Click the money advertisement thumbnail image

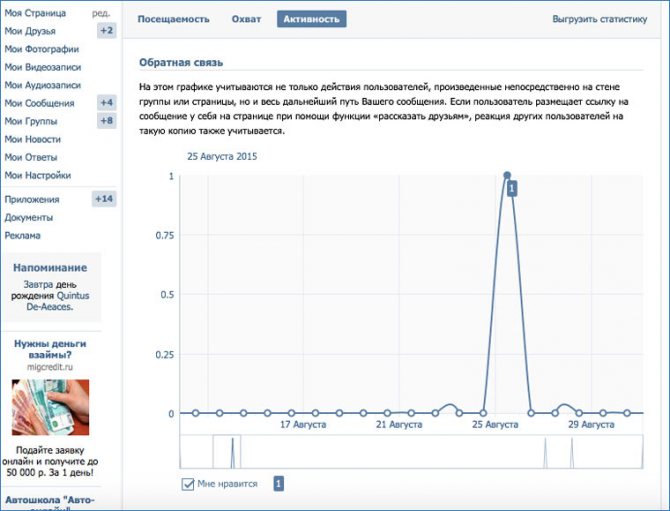(50, 407)
